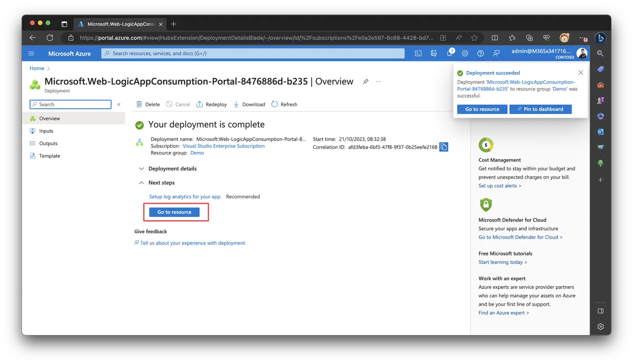Screen dimensions: 633x364
Task: Open the Visual Studio Enterprise Subscription link
Action: click(x=224, y=146)
